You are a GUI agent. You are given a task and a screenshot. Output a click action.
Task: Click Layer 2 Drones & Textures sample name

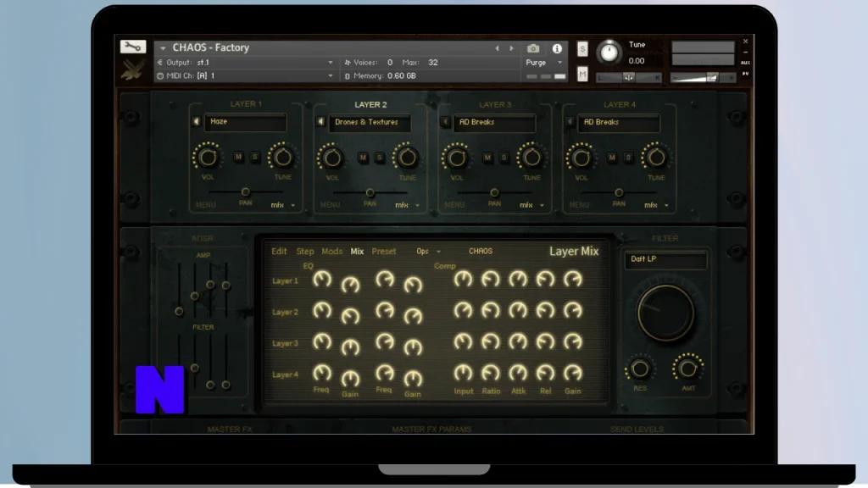(370, 122)
